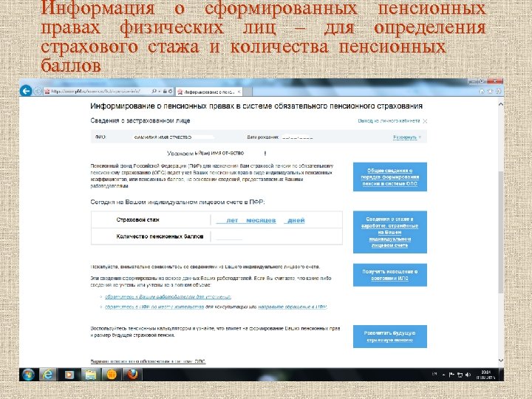The width and height of the screenshot is (532, 399).
Task: Open the Favorites star icon
Action: coord(490,92)
